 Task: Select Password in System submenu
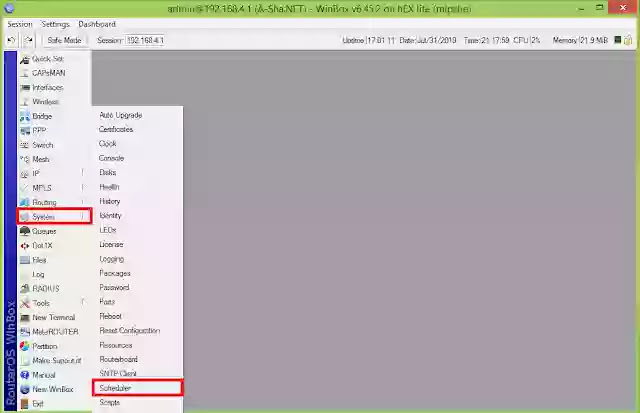(x=138, y=287)
